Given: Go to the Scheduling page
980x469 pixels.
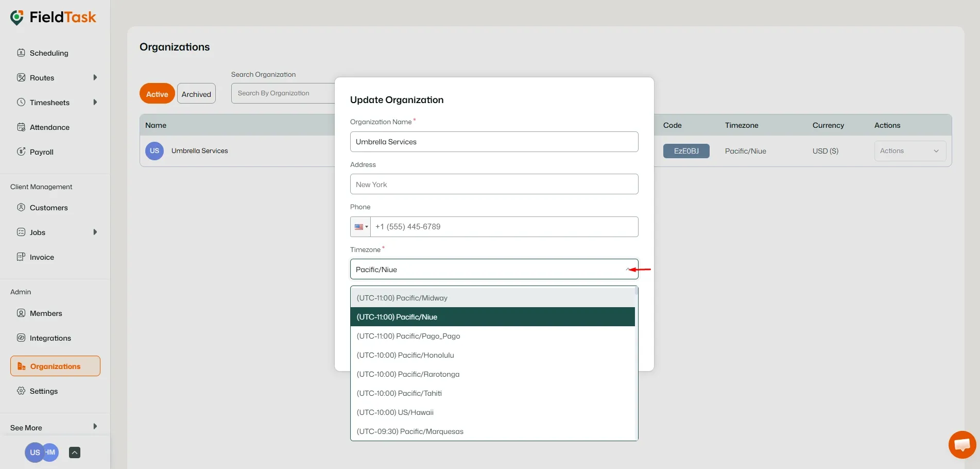Looking at the screenshot, I should pyautogui.click(x=49, y=53).
